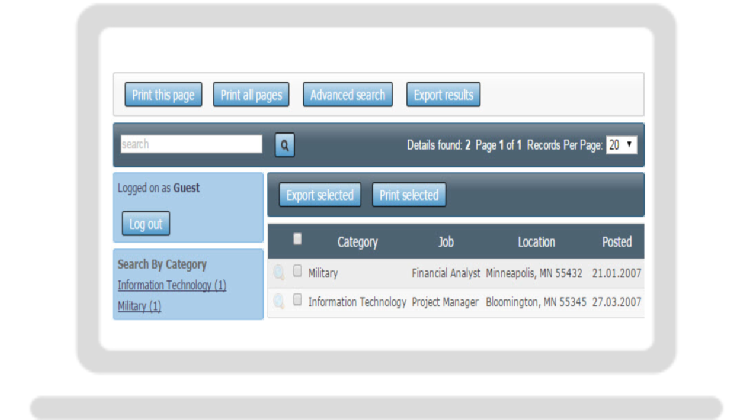Open the view-details icon for the Information Technology row
750x420 pixels.
click(x=279, y=301)
